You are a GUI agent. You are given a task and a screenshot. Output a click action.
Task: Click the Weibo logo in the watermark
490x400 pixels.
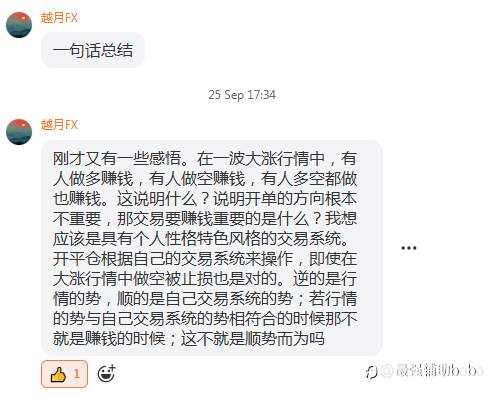371,372
